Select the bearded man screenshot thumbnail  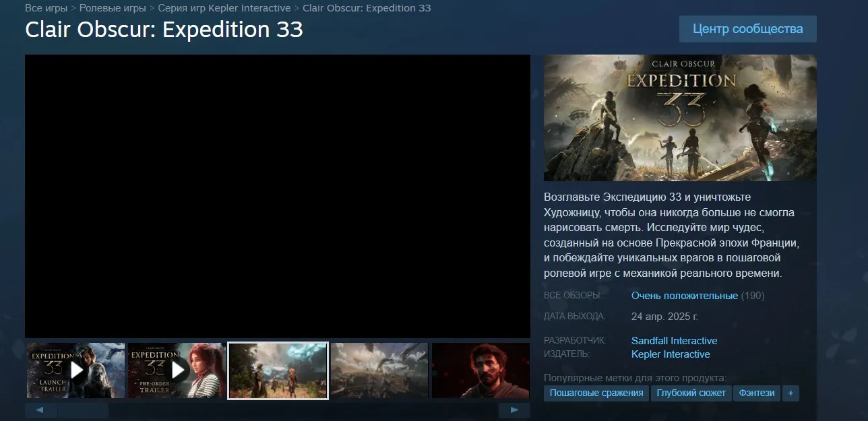[480, 370]
